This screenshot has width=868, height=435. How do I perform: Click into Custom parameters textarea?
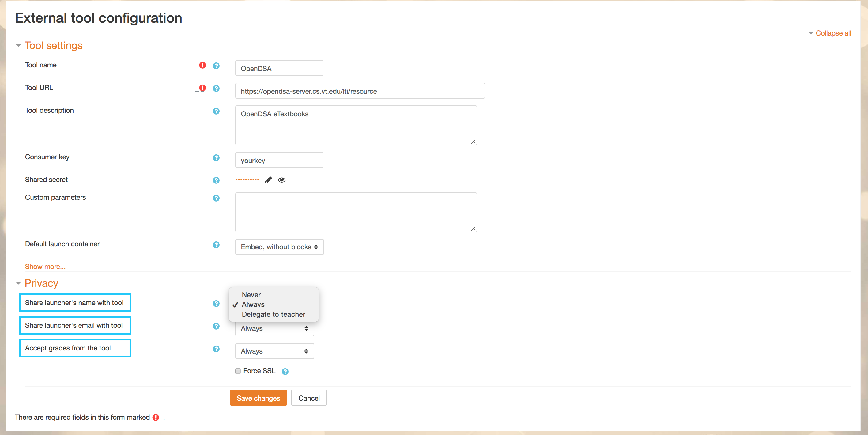[x=356, y=212]
